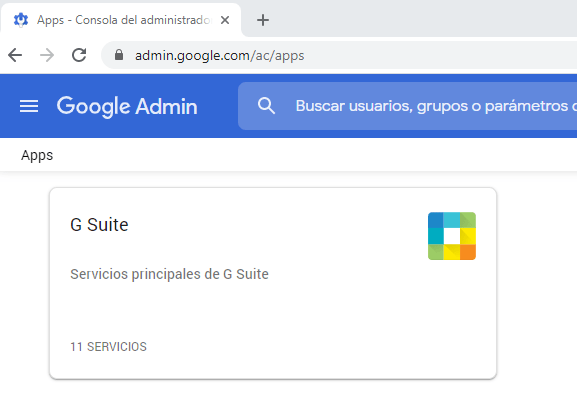The image size is (577, 405).
Task: Select the Apps - Consola del administrador tab
Action: point(121,20)
